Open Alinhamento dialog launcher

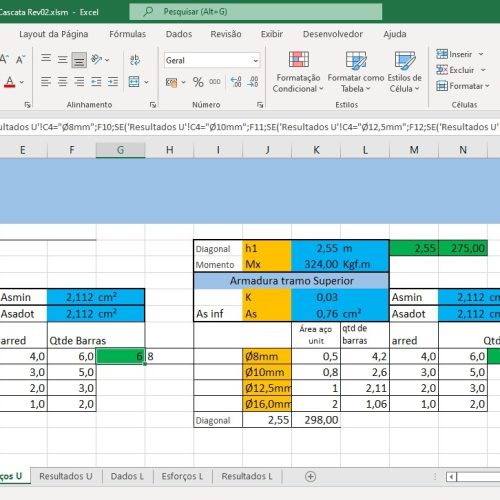click(x=153, y=105)
